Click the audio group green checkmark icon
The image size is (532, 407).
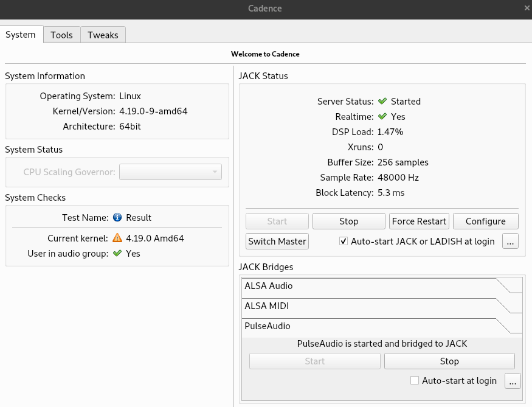pyautogui.click(x=118, y=254)
